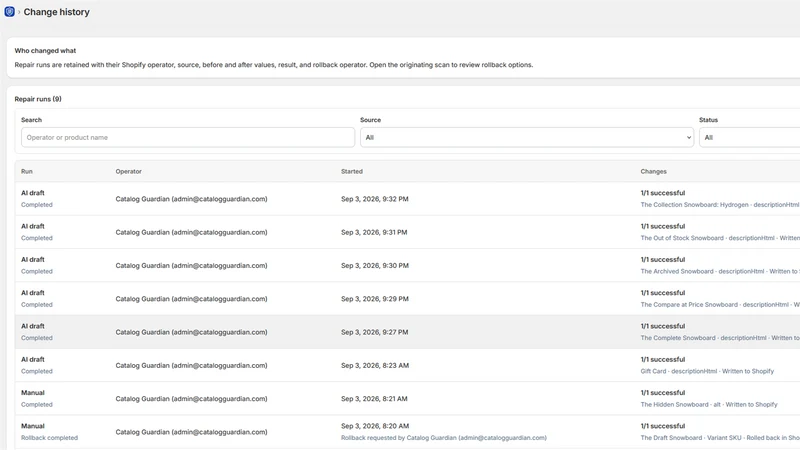The image size is (800, 450).
Task: Click 'Rollback requested by Catalog Guardian' note
Action: 443,438
